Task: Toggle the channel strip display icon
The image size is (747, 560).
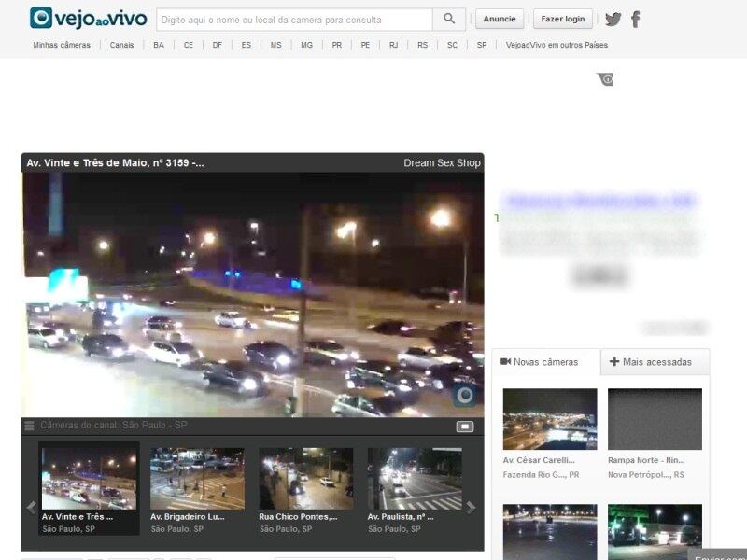Action: point(465,427)
